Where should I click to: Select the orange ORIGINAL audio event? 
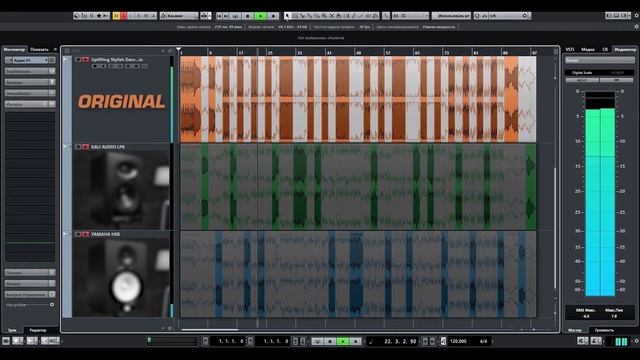358,99
